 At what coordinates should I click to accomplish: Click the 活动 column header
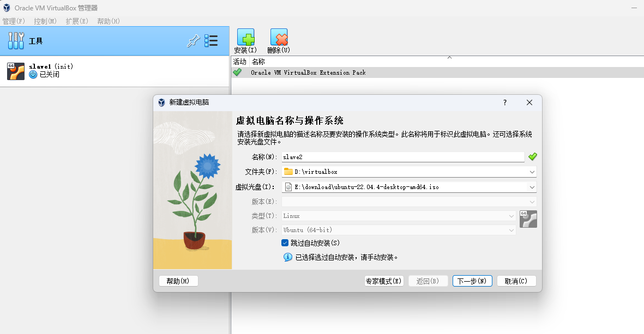240,62
